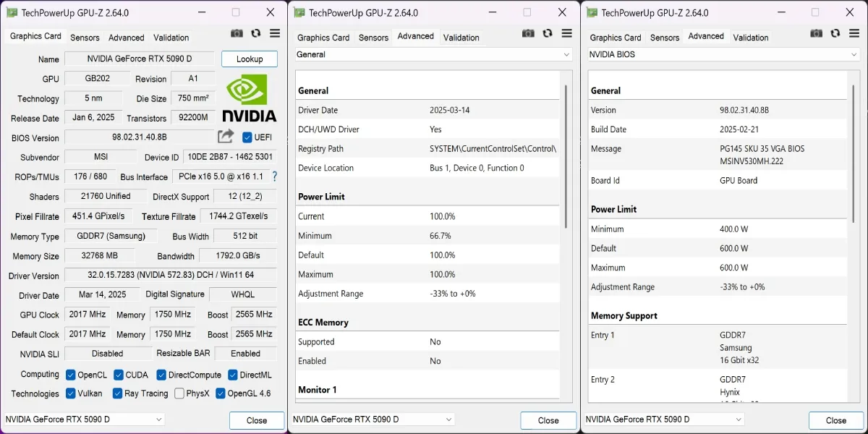Toggle the PhysX checkbox
This screenshot has height=434, width=868.
[x=179, y=393]
